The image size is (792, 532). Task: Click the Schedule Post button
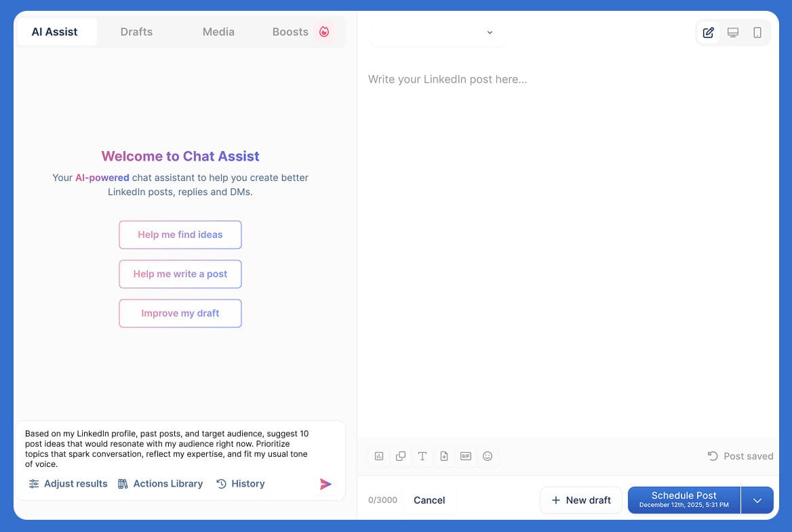click(684, 500)
